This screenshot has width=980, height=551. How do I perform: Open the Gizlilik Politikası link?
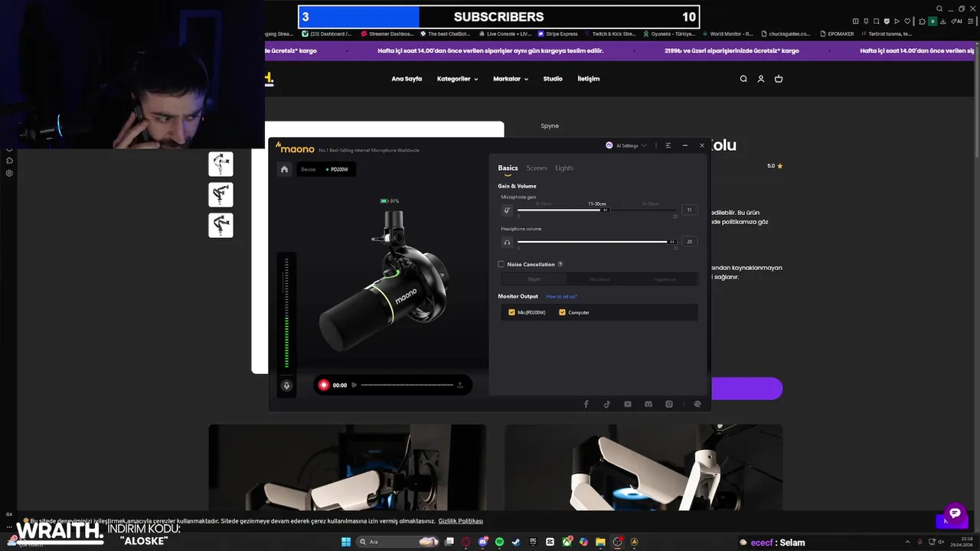pos(461,521)
